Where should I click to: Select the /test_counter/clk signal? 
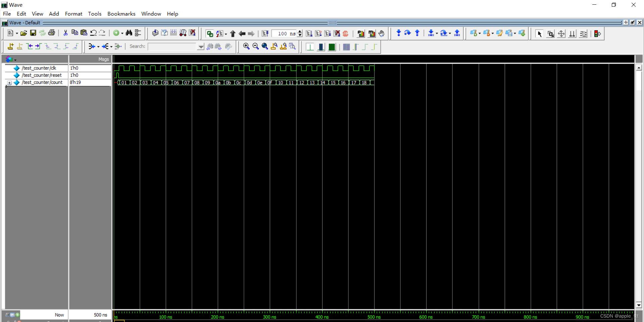point(39,68)
